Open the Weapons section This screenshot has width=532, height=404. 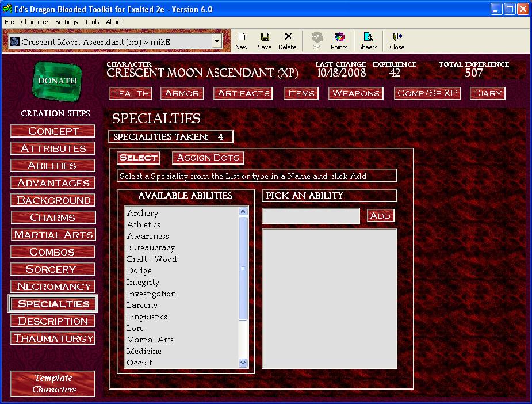pyautogui.click(x=356, y=93)
